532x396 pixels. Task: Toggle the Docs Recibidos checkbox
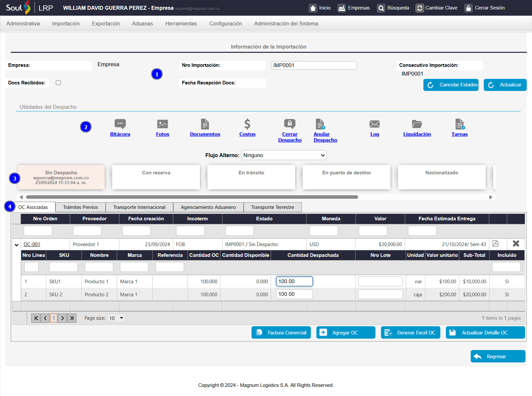58,83
